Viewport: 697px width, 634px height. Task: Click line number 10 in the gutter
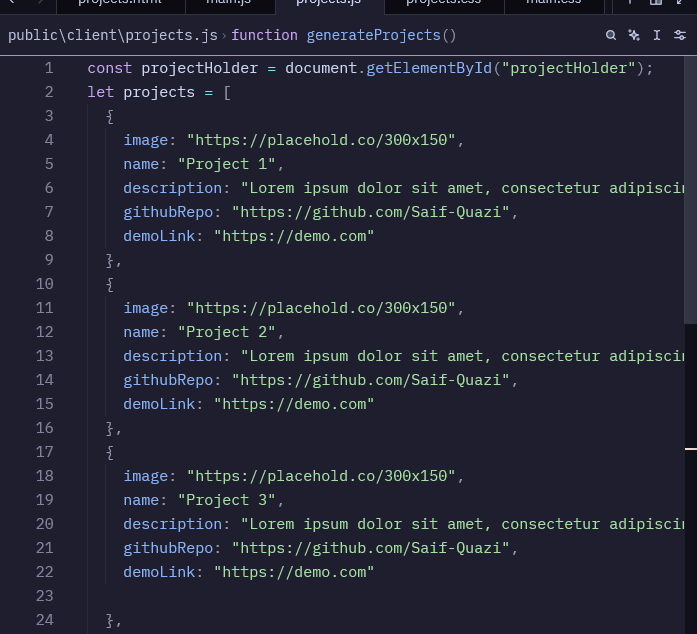[44, 284]
